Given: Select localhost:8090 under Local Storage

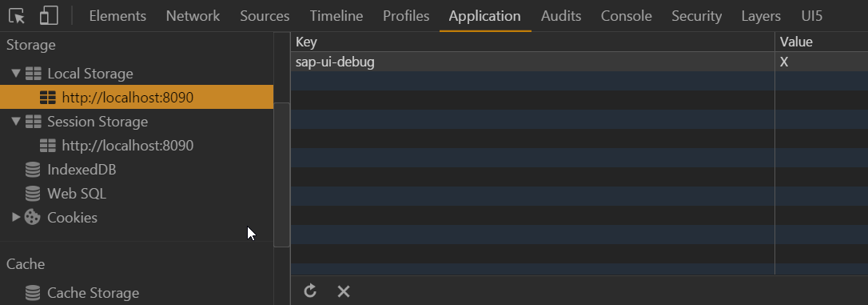Looking at the screenshot, I should (x=137, y=97).
